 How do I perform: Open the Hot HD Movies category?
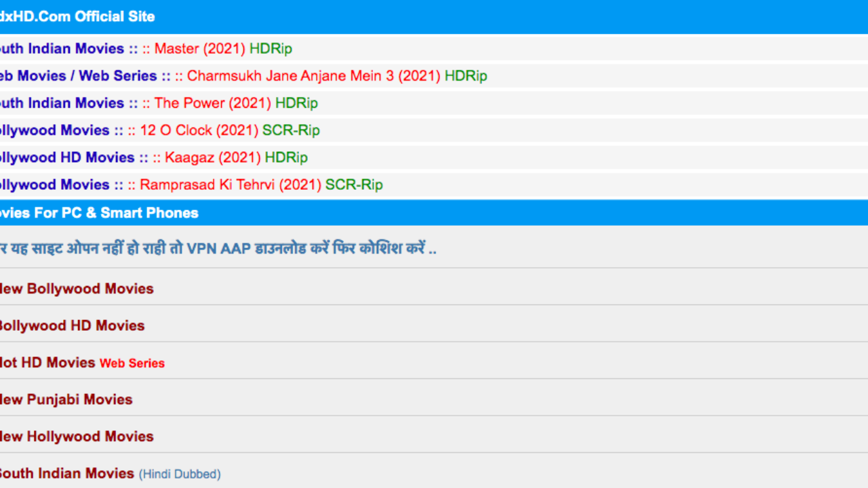(x=47, y=363)
